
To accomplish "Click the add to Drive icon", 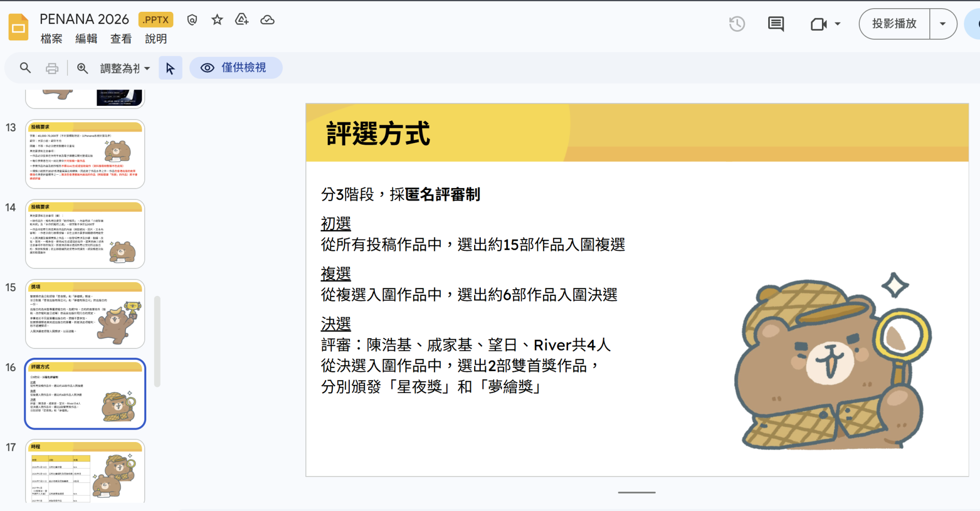I will coord(241,20).
